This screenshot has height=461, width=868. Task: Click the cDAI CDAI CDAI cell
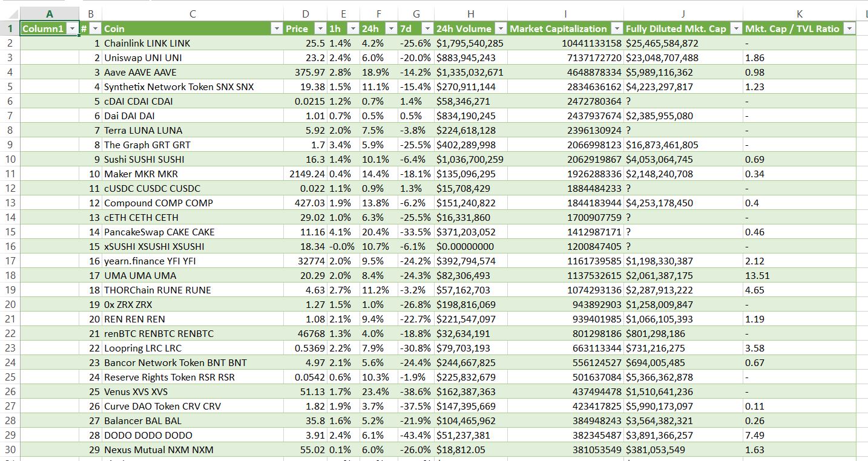click(x=192, y=101)
